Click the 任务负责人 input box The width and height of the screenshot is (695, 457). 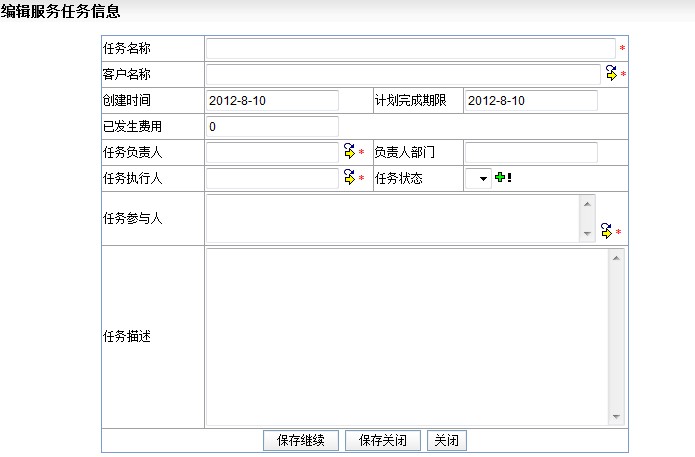pos(272,152)
